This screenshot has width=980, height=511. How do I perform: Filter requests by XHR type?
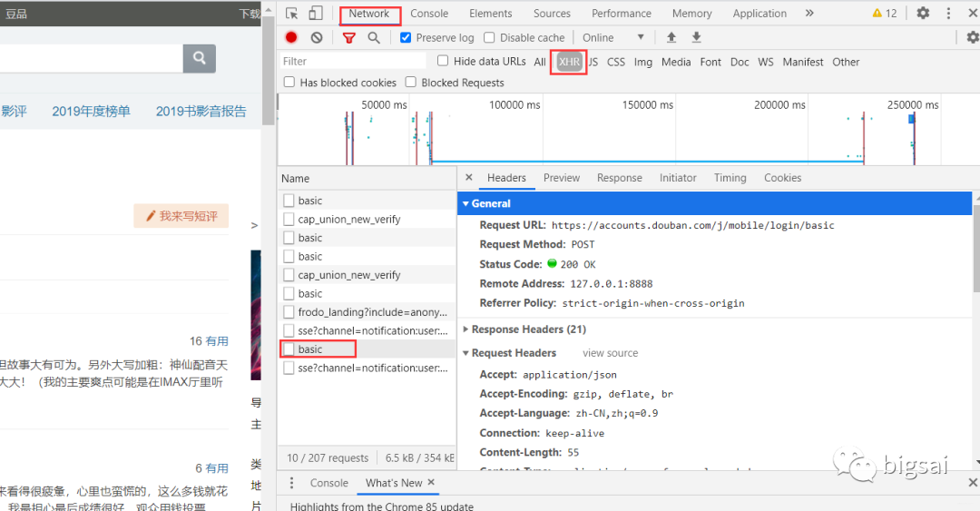569,62
